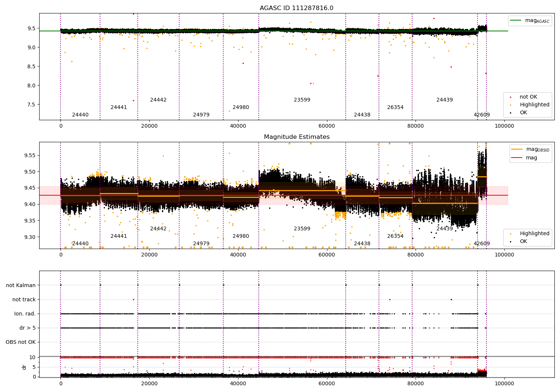Select the 'Ion. rad.' row label
The image size is (560, 392).
click(x=25, y=314)
